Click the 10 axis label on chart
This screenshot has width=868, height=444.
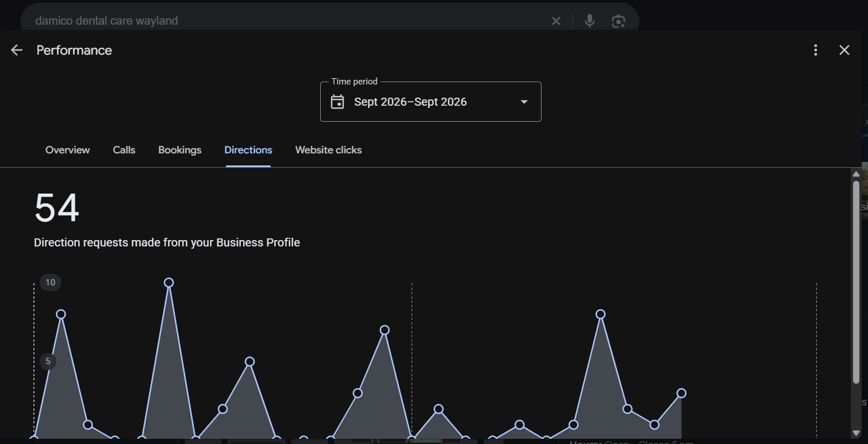pyautogui.click(x=51, y=282)
